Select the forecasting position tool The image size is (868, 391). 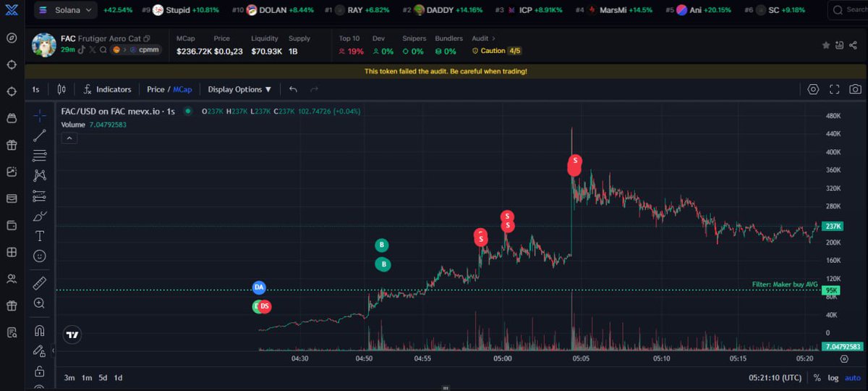[x=40, y=195]
